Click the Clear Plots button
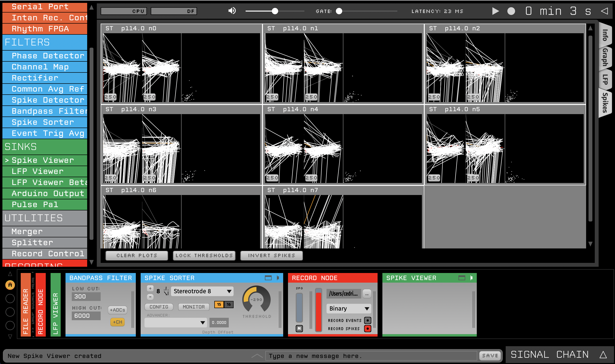This screenshot has height=364, width=615. (x=137, y=256)
